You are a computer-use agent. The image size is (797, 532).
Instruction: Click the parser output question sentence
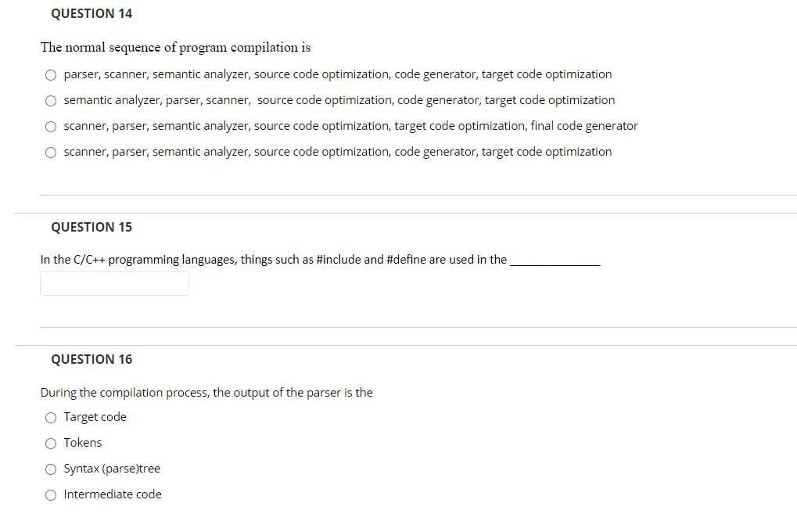[x=206, y=393]
